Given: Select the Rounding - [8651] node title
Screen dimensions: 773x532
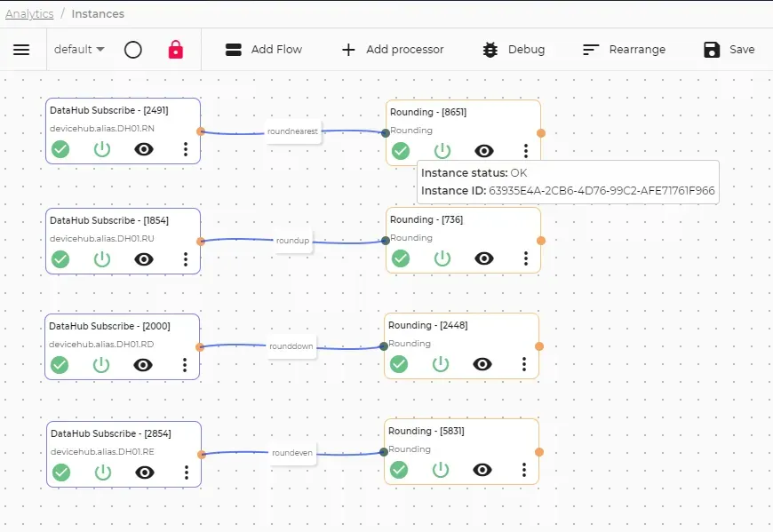Looking at the screenshot, I should [x=428, y=112].
